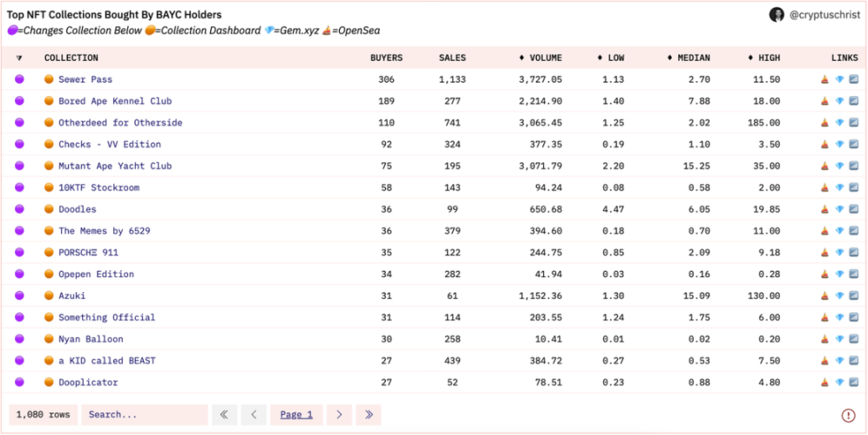Viewport: 868px width, 435px height.
Task: Select the purple circle in the Checks - VV Edition row
Action: [x=19, y=144]
